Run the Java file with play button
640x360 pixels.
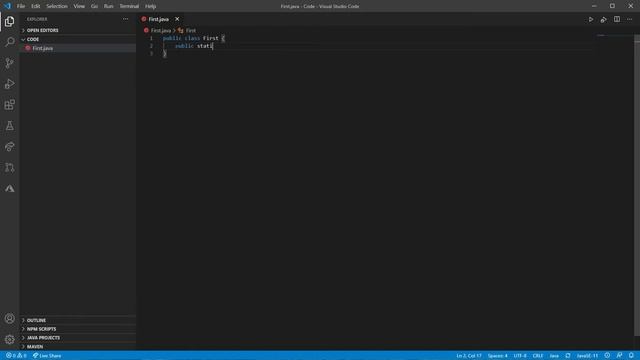tap(591, 19)
